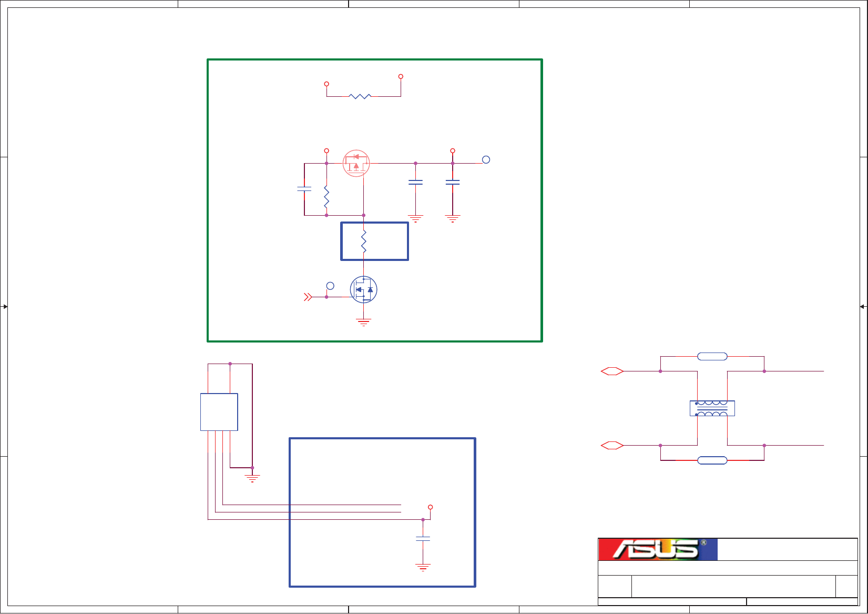Select the resistor inside the small blue box
Viewport: 868px width, 614px height.
(x=364, y=241)
